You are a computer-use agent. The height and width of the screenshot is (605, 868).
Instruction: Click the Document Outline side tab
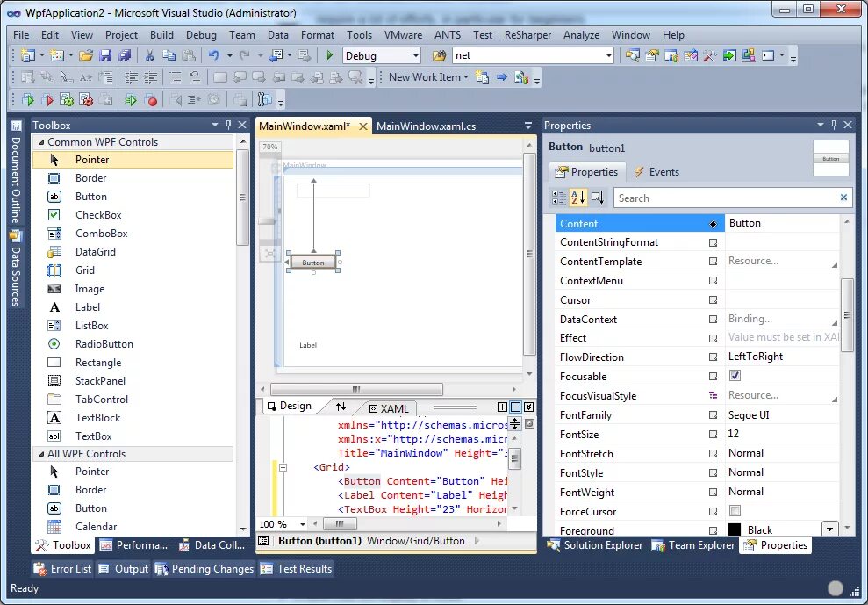coord(16,173)
